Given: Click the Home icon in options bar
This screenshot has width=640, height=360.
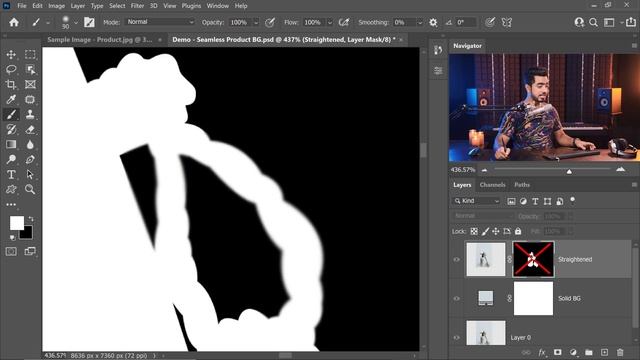Looking at the screenshot, I should [14, 22].
